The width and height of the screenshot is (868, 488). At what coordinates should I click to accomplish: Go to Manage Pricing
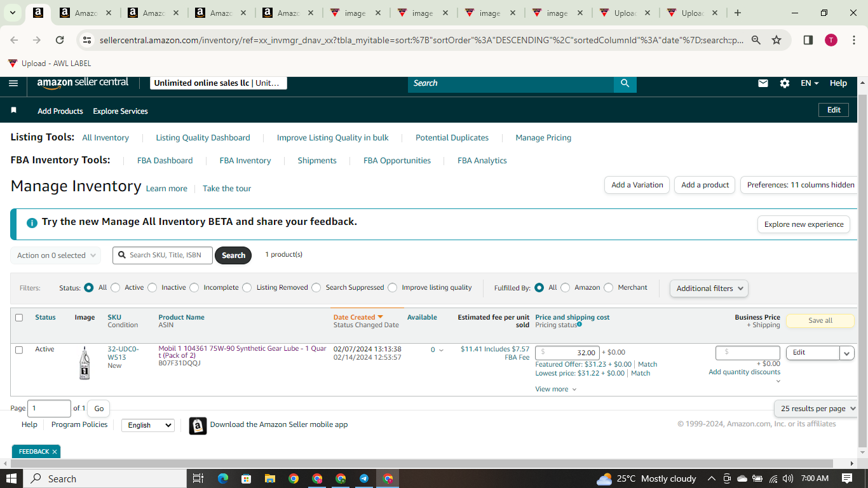point(543,138)
